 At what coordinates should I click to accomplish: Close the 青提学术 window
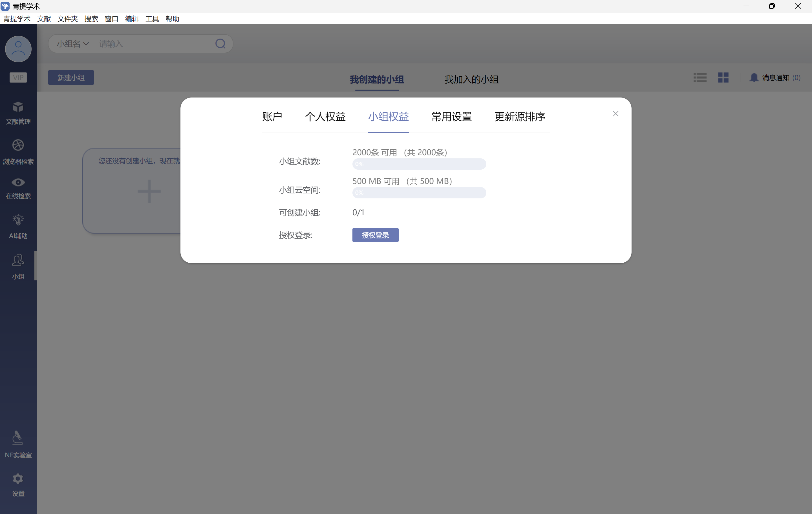[798, 6]
